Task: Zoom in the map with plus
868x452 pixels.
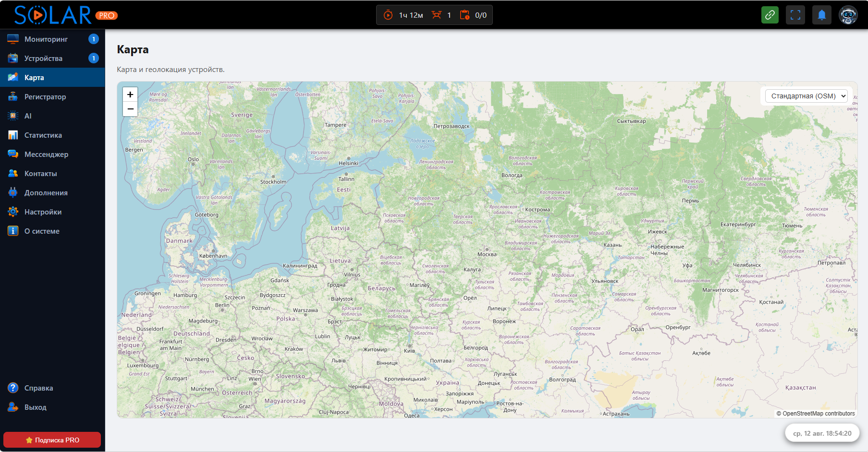Action: [x=130, y=95]
